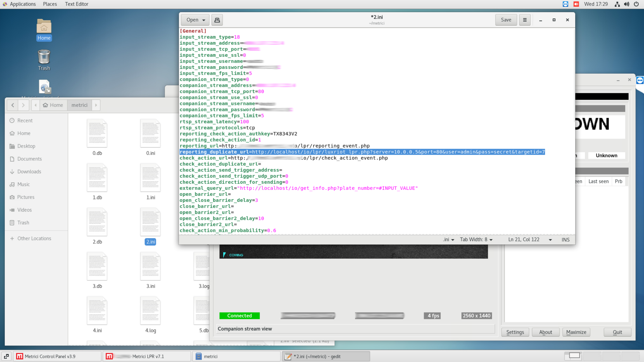Toggle INS insert mode in status bar
The image size is (644, 362).
pyautogui.click(x=565, y=240)
